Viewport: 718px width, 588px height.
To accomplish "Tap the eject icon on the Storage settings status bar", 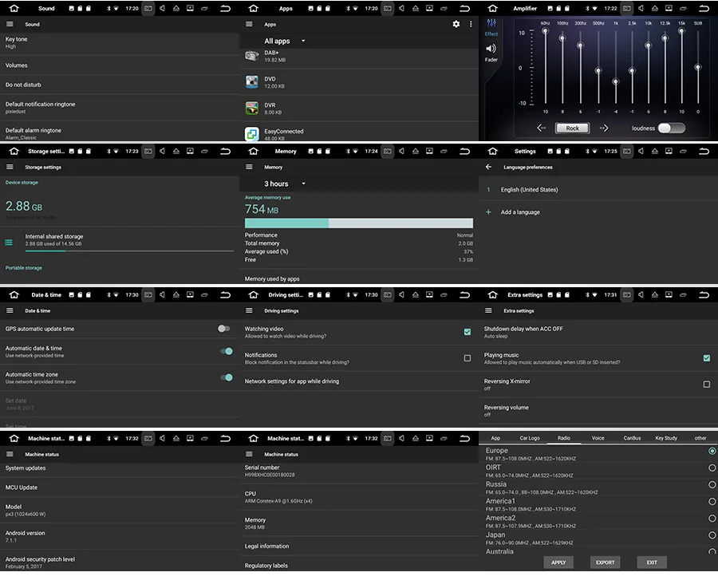I will click(176, 151).
